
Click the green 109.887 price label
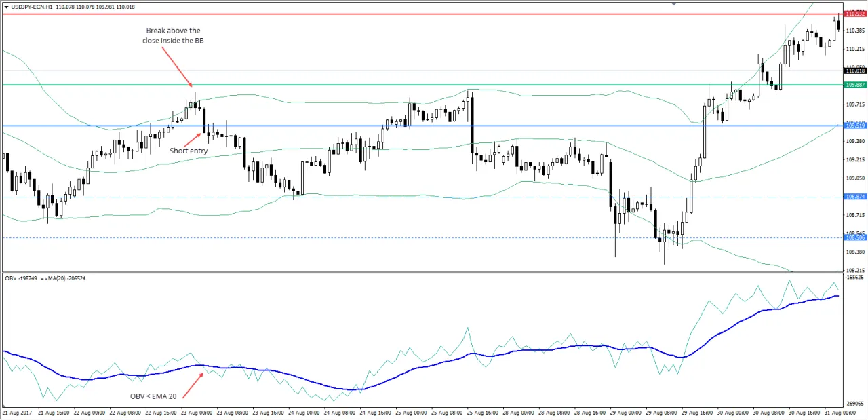click(854, 85)
